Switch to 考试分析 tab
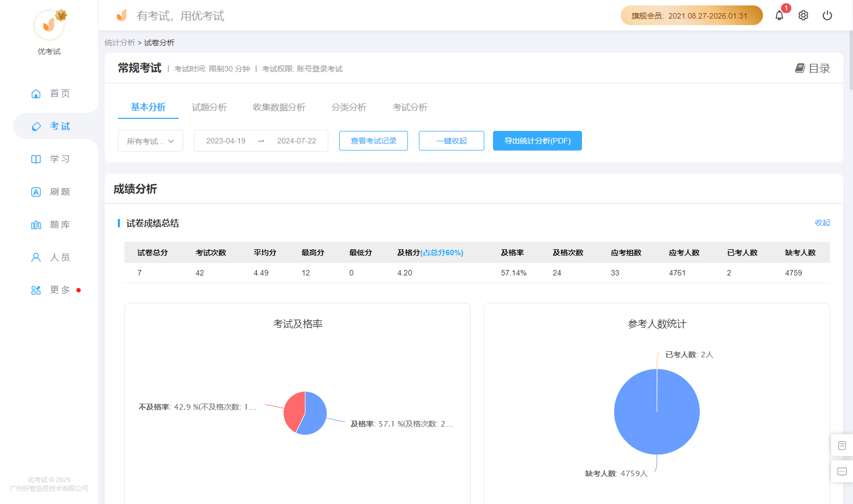The image size is (853, 504). pyautogui.click(x=410, y=107)
